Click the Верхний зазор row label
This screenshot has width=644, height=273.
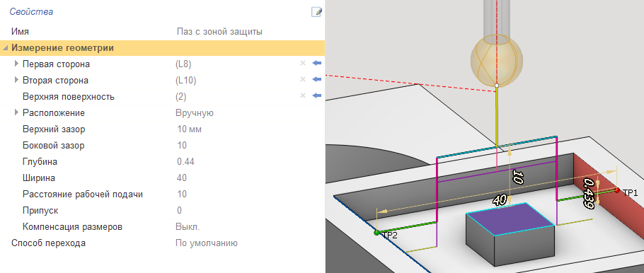(54, 129)
